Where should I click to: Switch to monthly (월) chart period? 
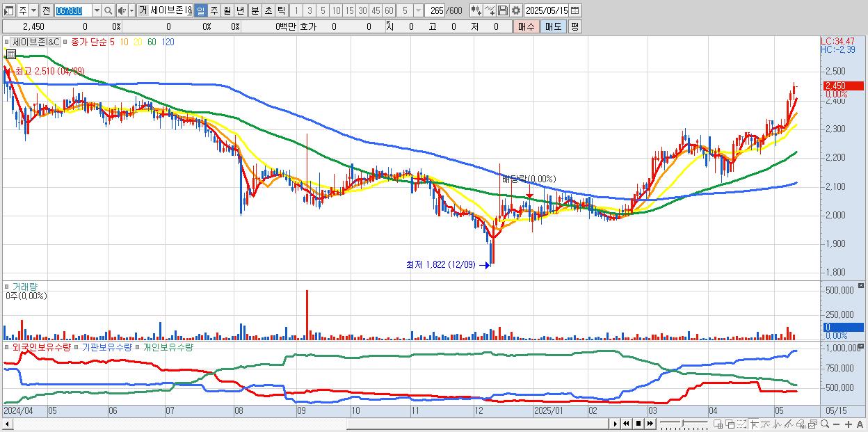coord(227,10)
